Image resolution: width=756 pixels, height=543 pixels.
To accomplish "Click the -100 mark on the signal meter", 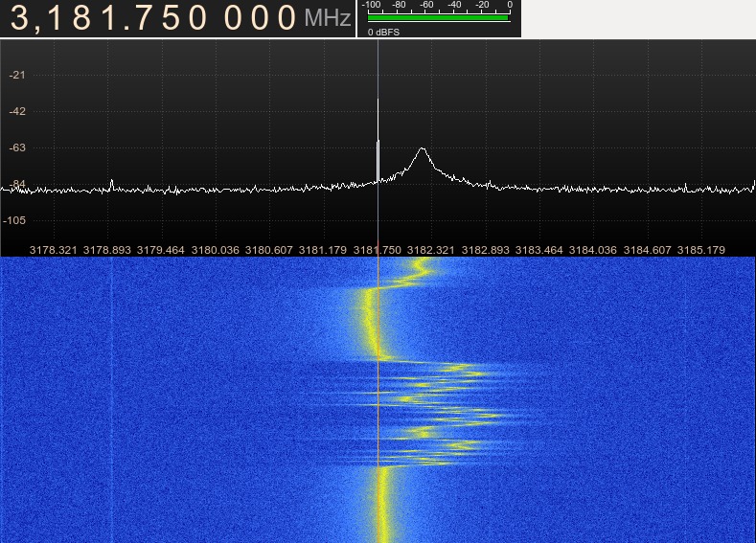I will point(371,5).
